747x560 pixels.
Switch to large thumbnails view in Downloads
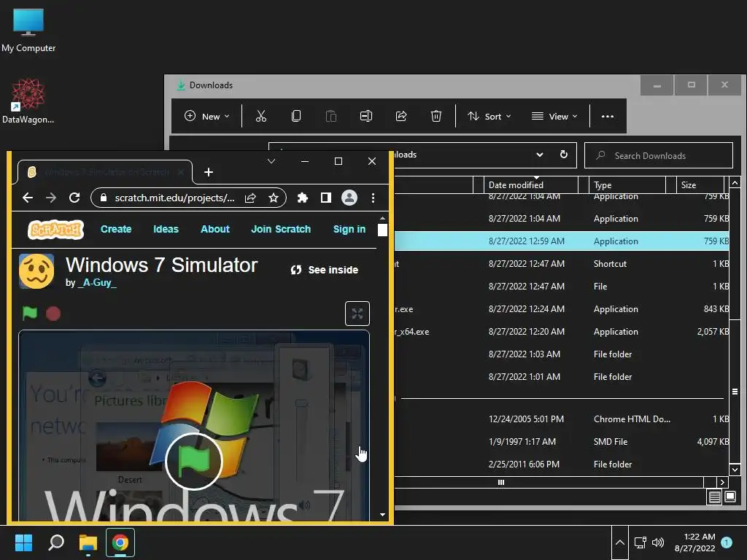click(730, 497)
